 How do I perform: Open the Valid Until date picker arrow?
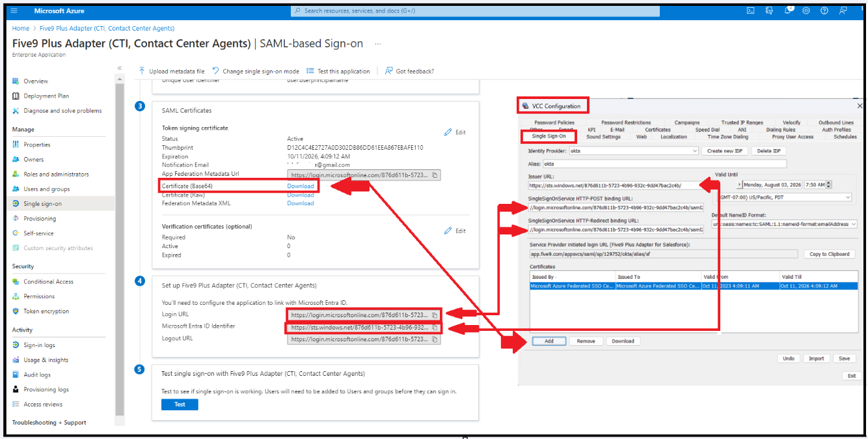click(739, 185)
